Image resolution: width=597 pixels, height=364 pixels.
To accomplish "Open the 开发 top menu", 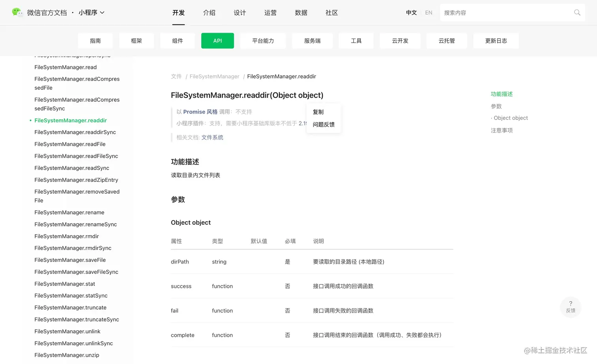I will 178,13.
